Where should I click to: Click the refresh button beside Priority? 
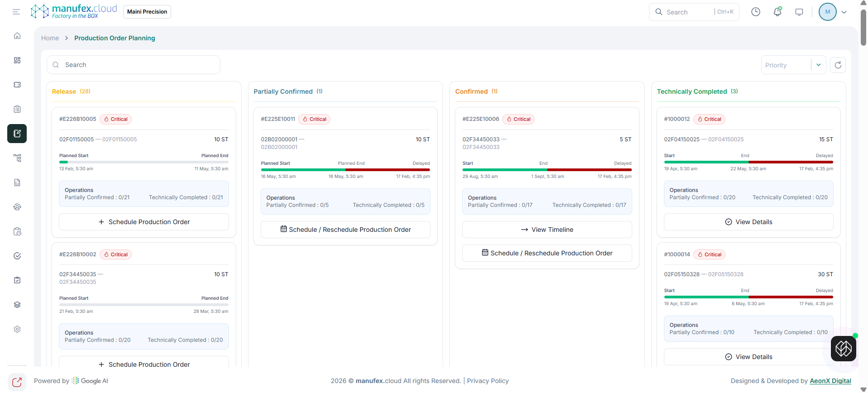838,65
